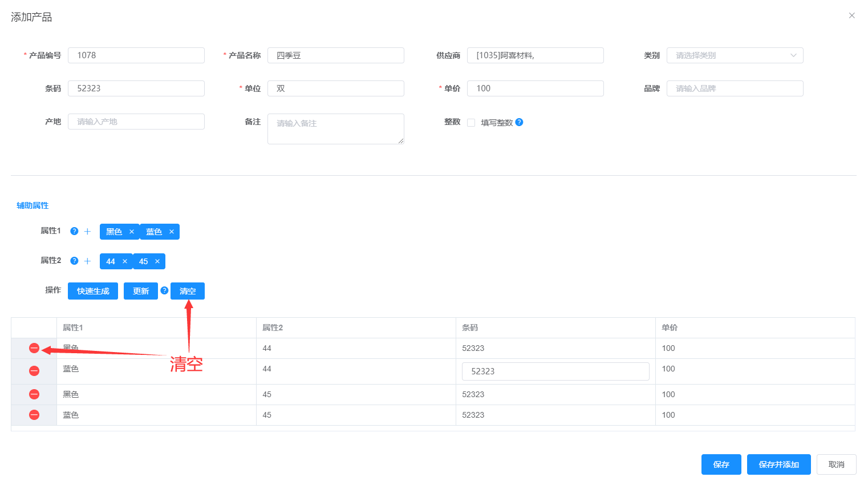Image resolution: width=868 pixels, height=485 pixels.
Task: Cancel the dialog with 取消
Action: coord(836,464)
